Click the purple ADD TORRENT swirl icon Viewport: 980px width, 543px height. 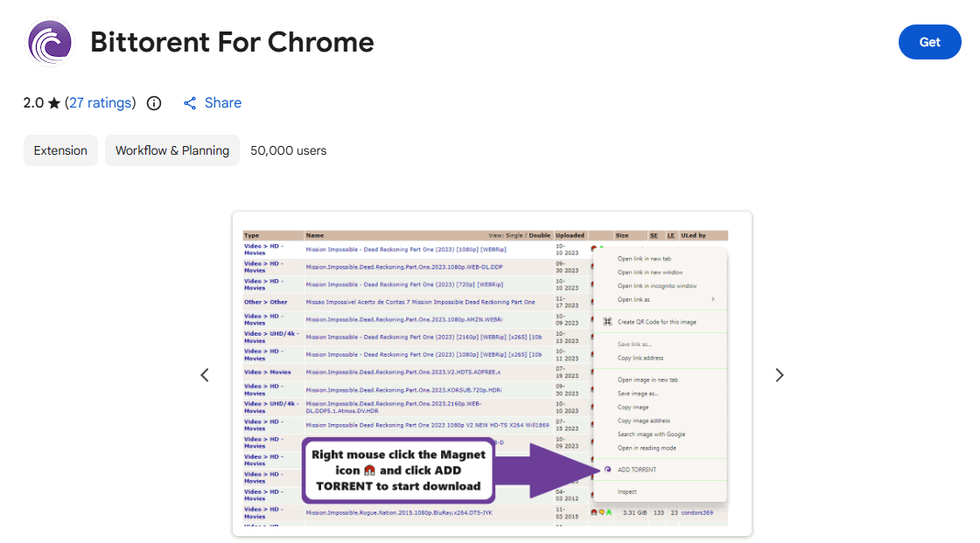click(x=607, y=470)
